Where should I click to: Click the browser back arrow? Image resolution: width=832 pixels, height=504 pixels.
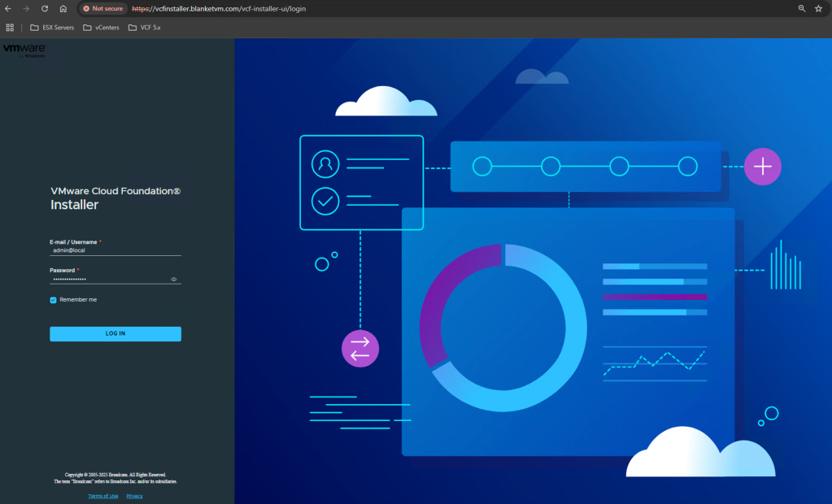(x=8, y=8)
